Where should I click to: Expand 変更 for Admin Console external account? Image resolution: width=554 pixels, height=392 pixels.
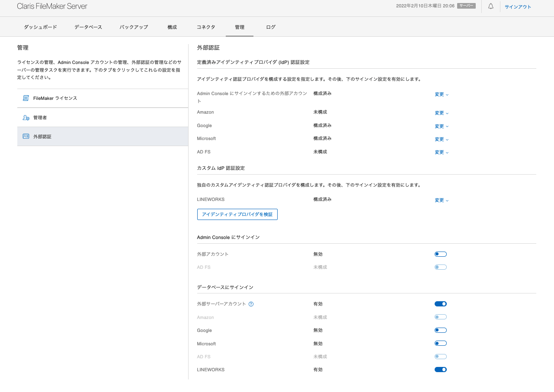(442, 94)
